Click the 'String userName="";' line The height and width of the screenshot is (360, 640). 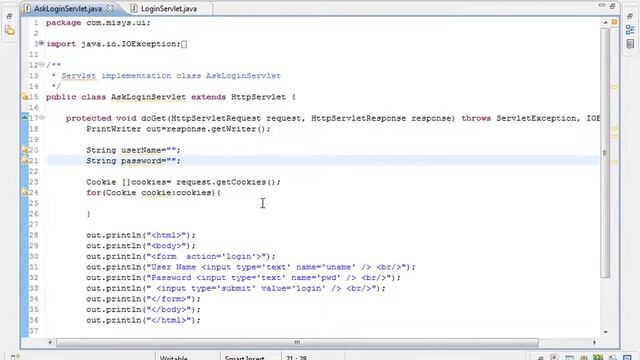pos(133,150)
